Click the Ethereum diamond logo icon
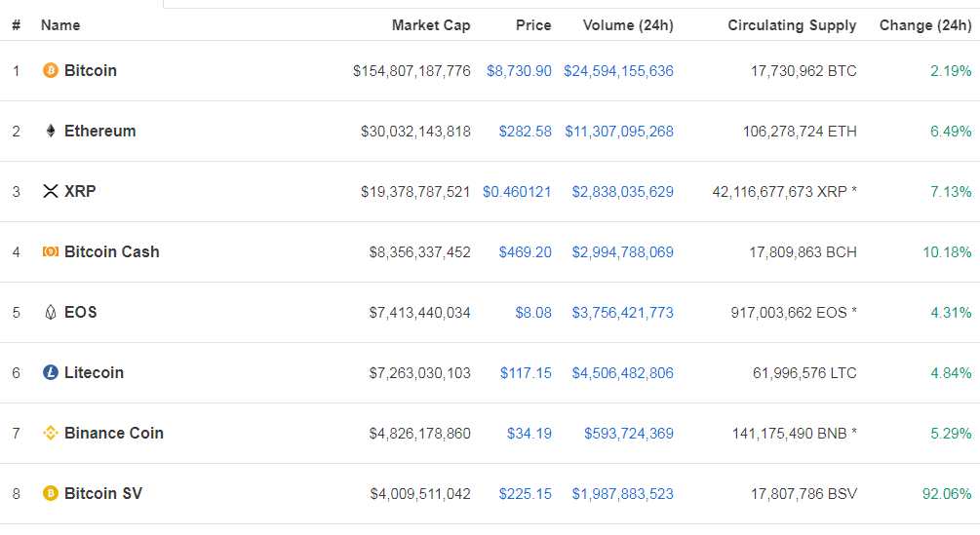This screenshot has width=980, height=535. point(51,132)
